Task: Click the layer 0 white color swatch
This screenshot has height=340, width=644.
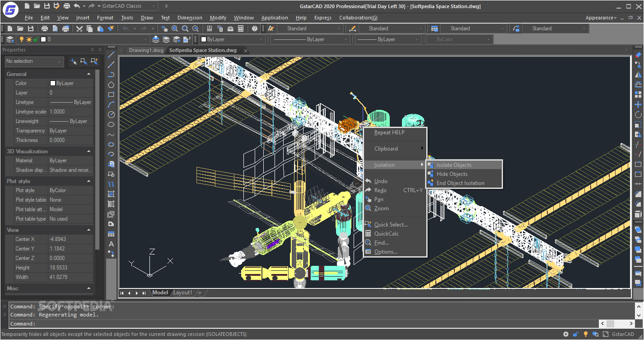Action: click(43, 39)
